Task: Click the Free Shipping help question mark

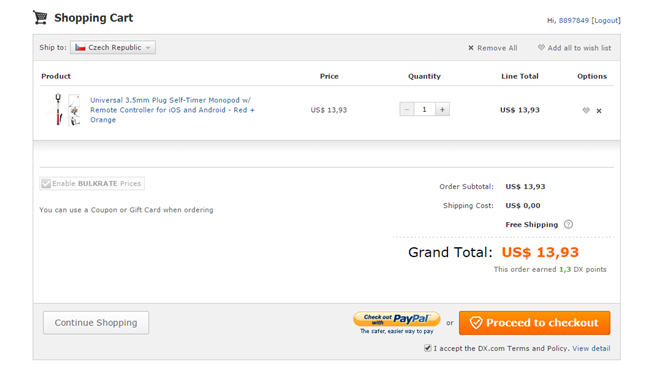Action: pos(568,224)
